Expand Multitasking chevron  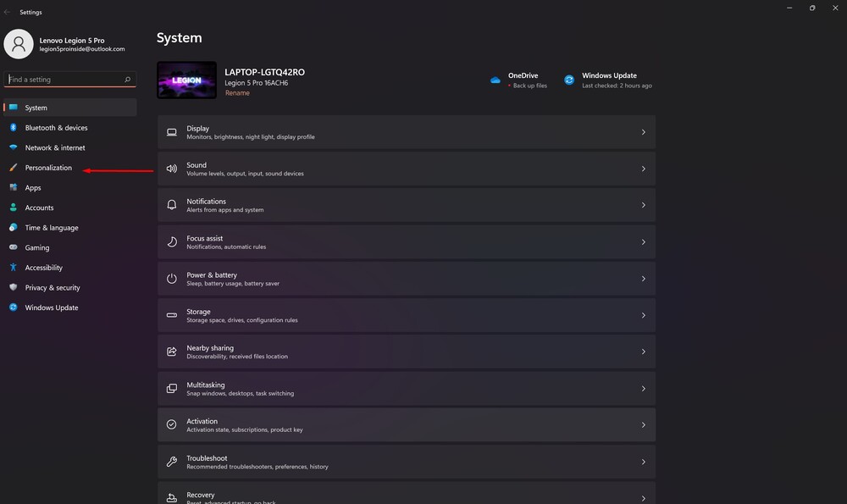(x=644, y=389)
